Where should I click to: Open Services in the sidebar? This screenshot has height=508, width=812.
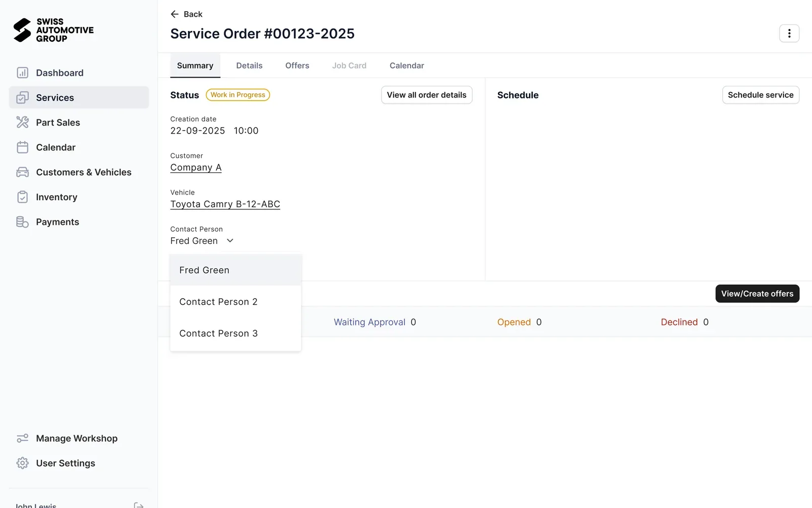(x=79, y=98)
